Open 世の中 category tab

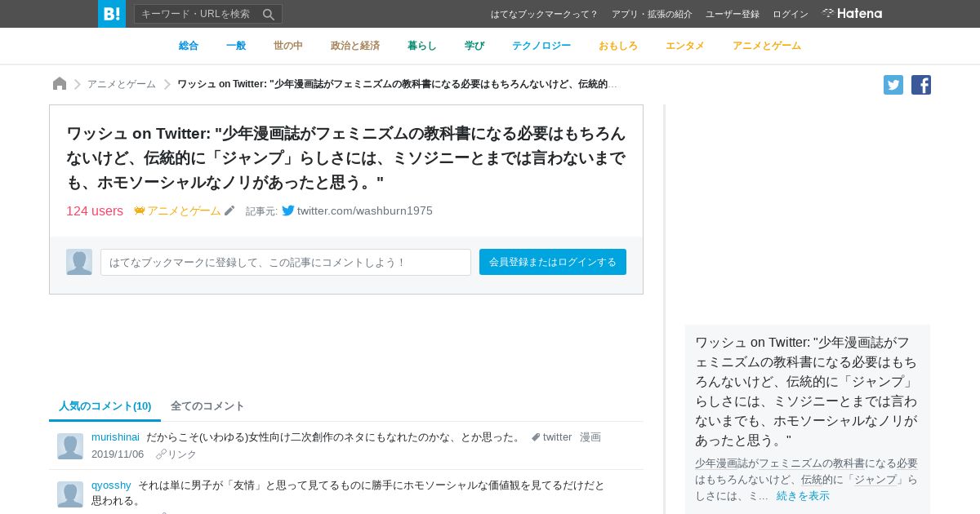pos(288,46)
